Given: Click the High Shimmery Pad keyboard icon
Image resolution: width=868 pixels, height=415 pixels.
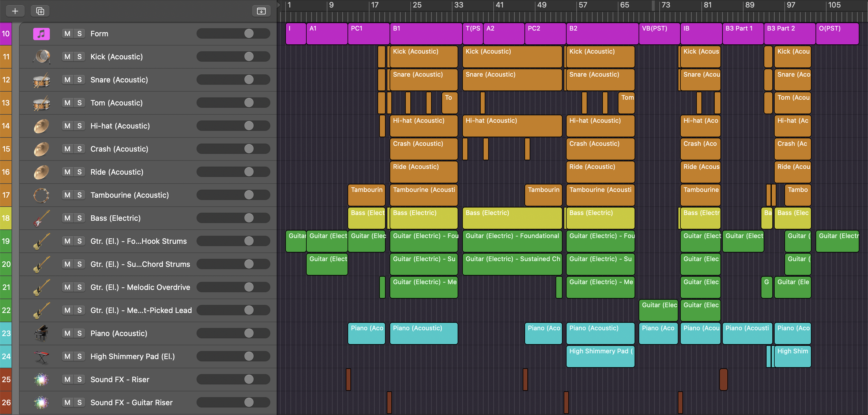Looking at the screenshot, I should [41, 356].
